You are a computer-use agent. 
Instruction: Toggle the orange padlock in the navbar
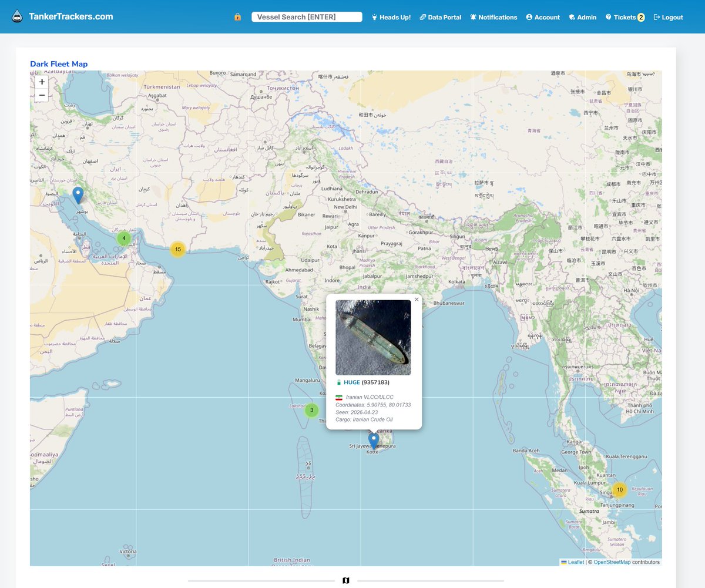click(237, 17)
